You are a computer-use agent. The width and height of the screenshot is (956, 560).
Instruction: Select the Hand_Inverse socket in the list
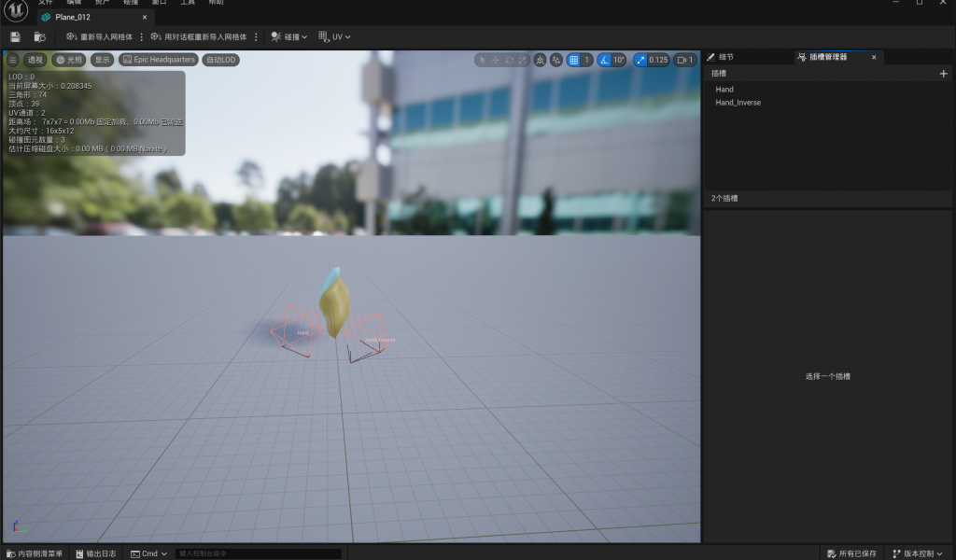pos(738,103)
